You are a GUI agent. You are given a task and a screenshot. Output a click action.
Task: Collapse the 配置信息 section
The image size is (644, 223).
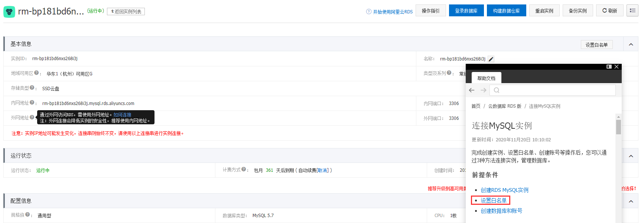[631, 201]
